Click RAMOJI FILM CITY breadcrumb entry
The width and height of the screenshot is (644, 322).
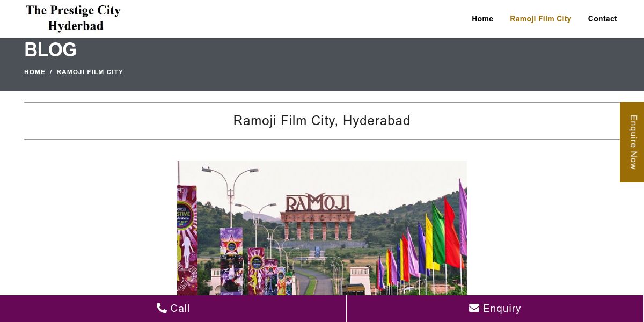click(90, 72)
